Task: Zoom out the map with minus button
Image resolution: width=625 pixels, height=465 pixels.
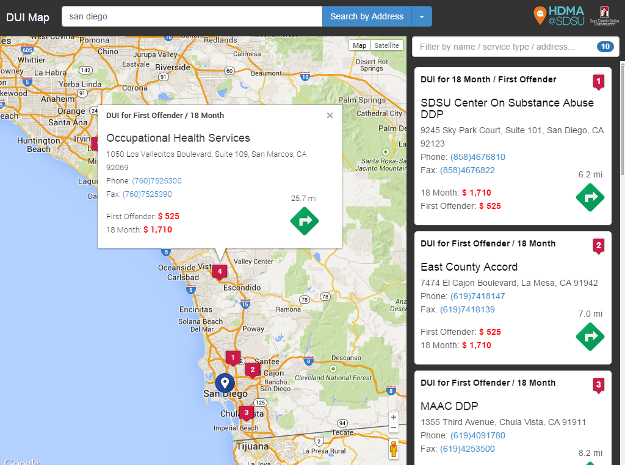Action: pyautogui.click(x=394, y=428)
